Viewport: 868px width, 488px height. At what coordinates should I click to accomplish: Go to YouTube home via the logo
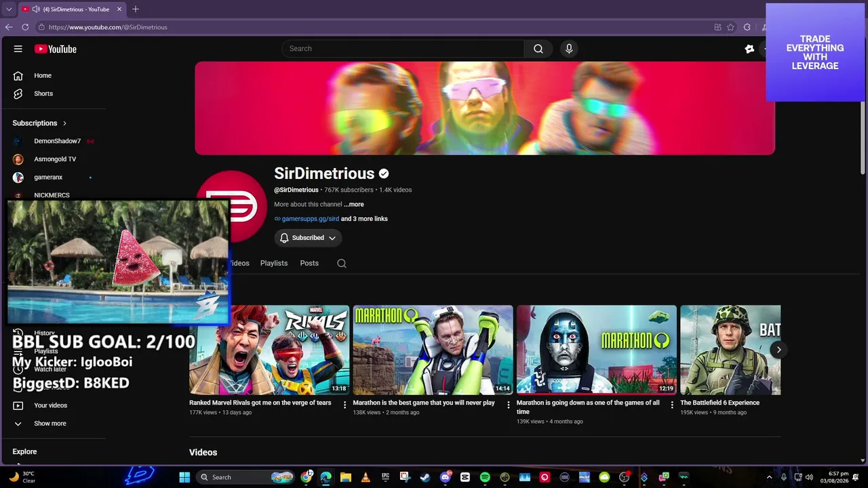pyautogui.click(x=56, y=49)
